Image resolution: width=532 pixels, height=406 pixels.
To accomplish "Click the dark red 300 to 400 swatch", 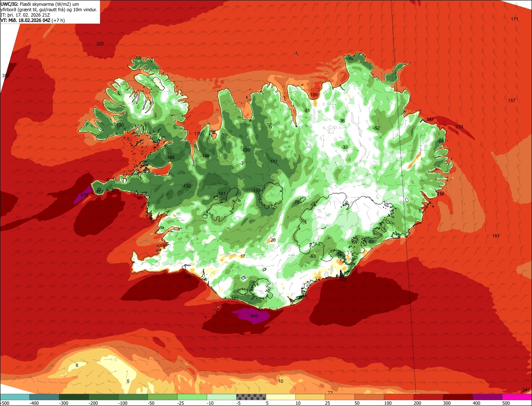I will coord(458,397).
